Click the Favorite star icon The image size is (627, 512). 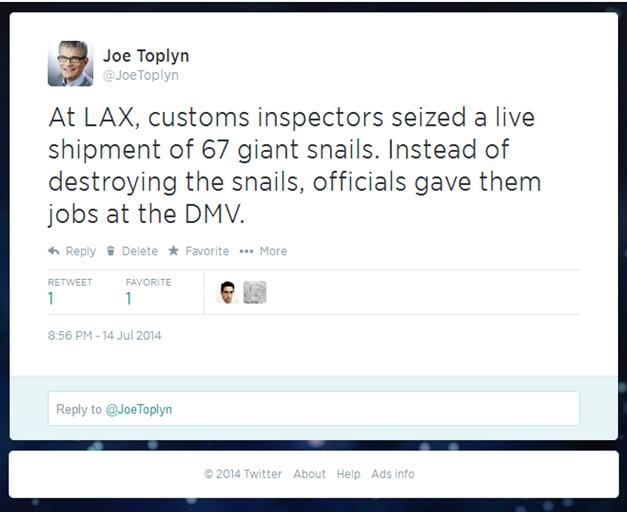173,251
